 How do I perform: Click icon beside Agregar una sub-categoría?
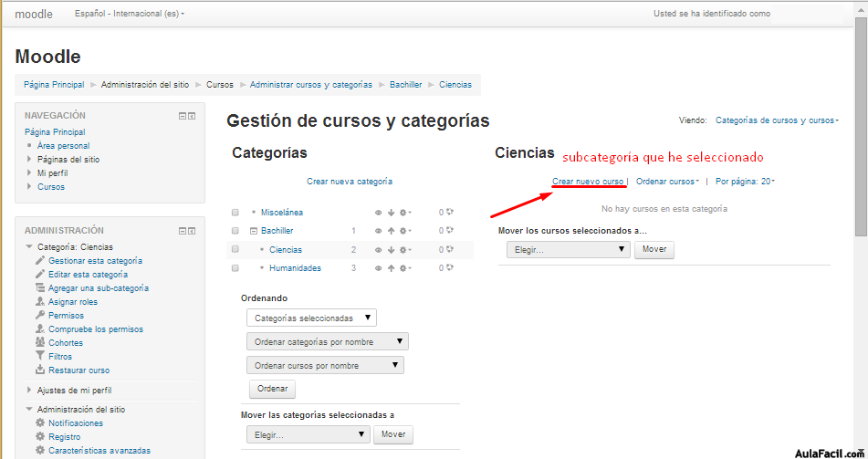click(x=40, y=287)
